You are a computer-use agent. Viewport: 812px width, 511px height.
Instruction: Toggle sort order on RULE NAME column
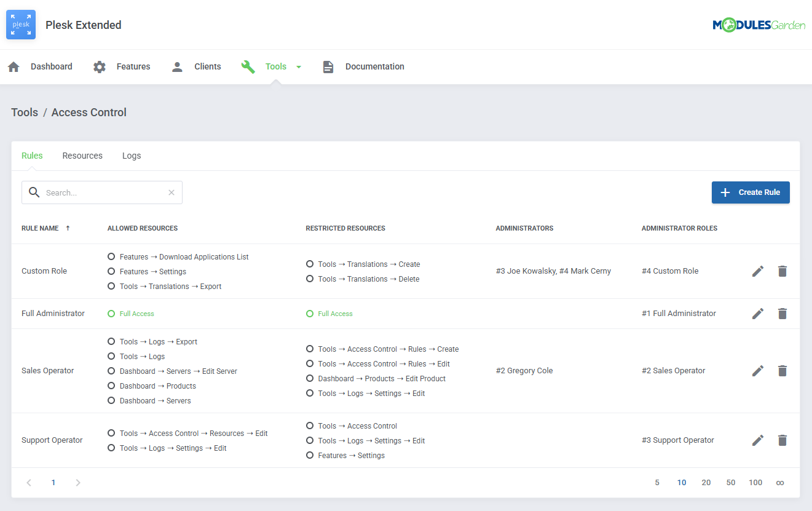coord(66,228)
